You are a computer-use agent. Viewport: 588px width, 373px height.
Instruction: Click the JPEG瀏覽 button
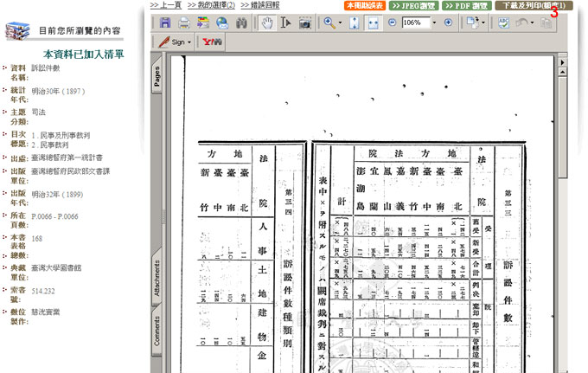point(413,5)
